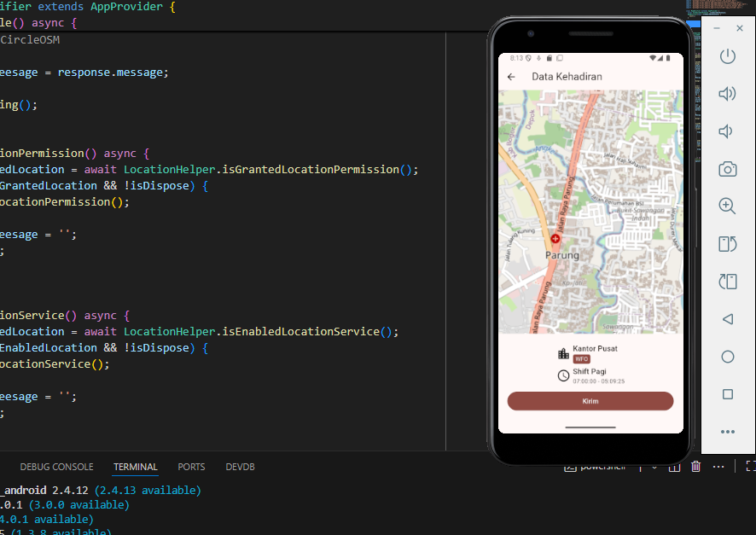Kill the terminal using trash icon
This screenshot has width=756, height=535.
pyautogui.click(x=695, y=466)
